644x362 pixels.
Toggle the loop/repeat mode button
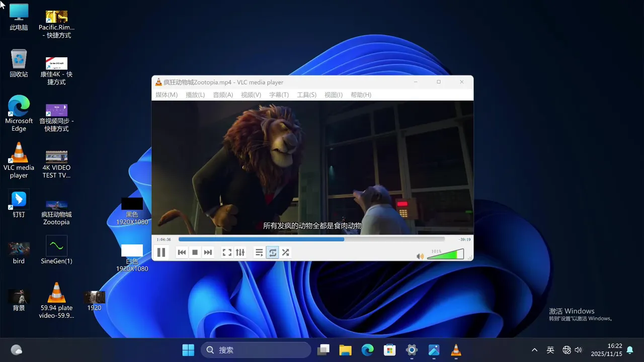tap(272, 252)
